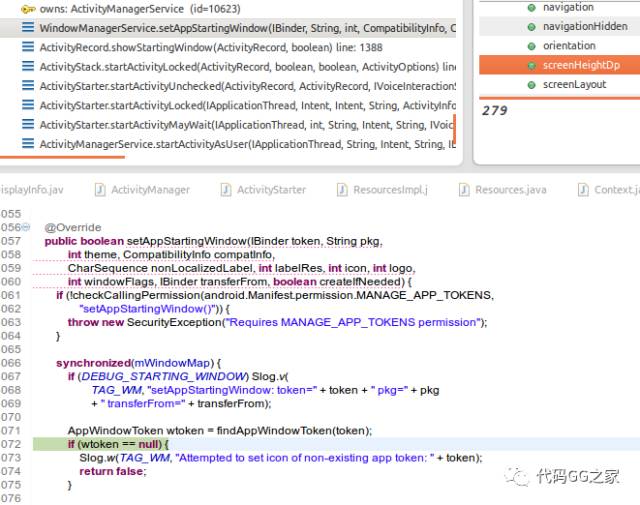Screen dimensions: 640x505
Task: Select ActivityStarter.startActivityLocked stack frame
Action: (x=247, y=105)
